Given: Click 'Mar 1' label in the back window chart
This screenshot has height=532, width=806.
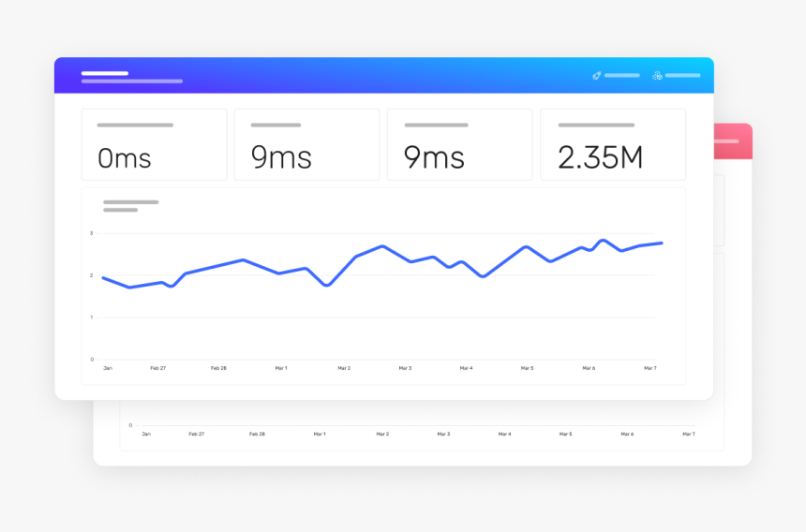Looking at the screenshot, I should coord(320,434).
